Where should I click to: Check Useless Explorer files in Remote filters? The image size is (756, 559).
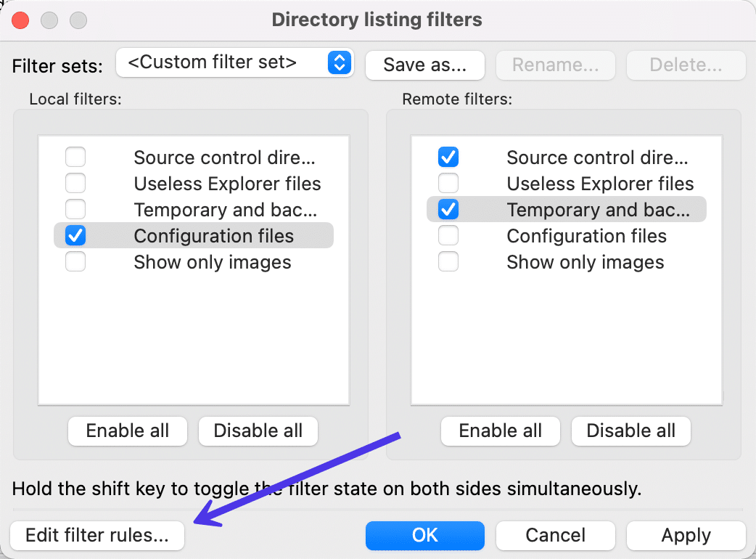click(x=448, y=183)
